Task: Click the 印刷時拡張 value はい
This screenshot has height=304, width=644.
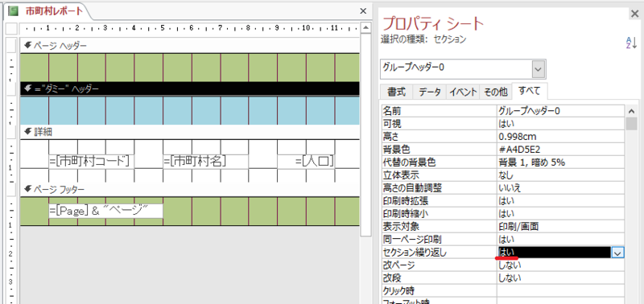Action: pyautogui.click(x=560, y=201)
